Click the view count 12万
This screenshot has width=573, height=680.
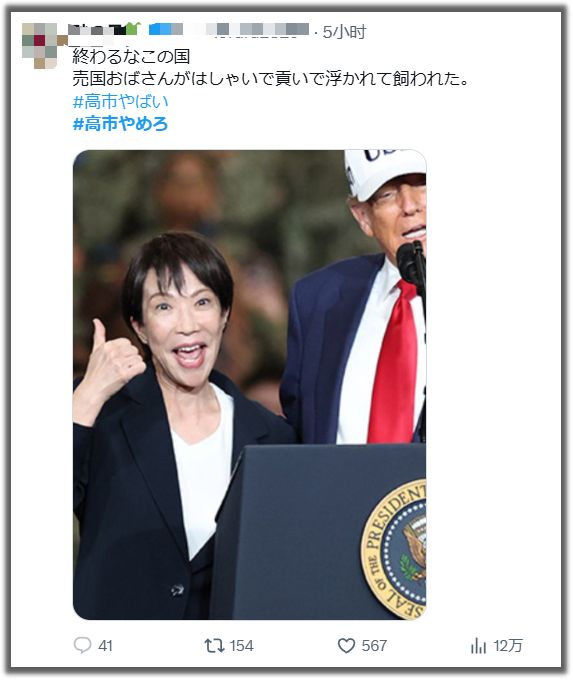click(x=508, y=646)
